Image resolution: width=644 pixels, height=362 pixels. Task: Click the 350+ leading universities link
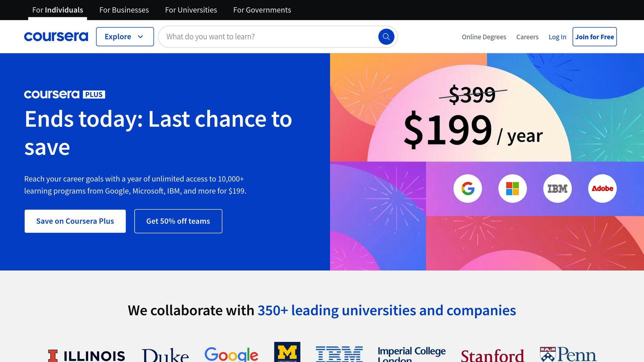[386, 310]
